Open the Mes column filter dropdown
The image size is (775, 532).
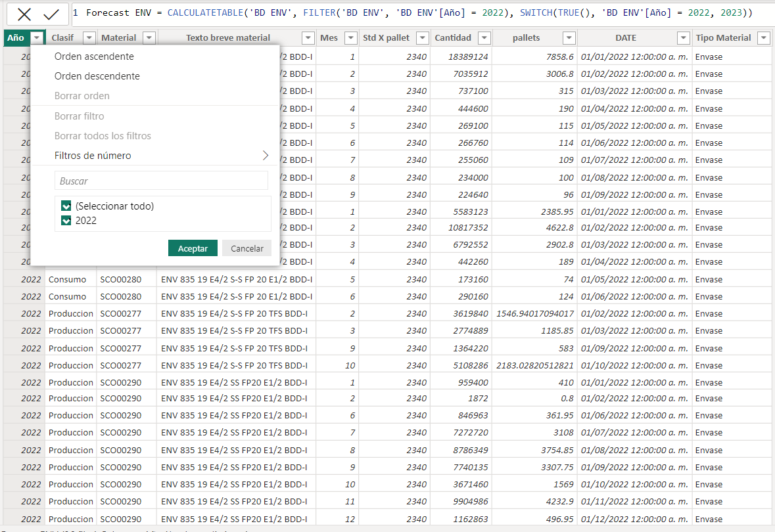tap(350, 37)
